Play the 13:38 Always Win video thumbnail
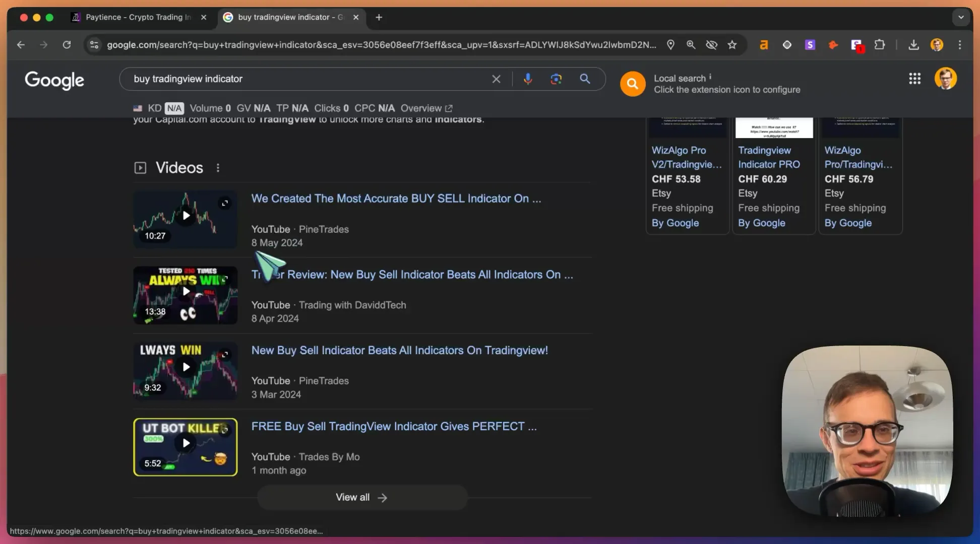Viewport: 980px width, 544px height. coord(186,295)
